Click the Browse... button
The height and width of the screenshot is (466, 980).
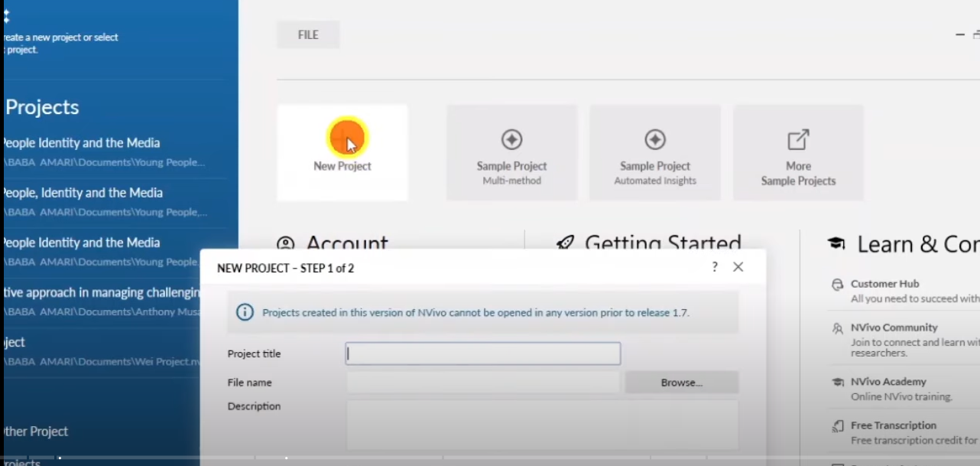point(681,383)
